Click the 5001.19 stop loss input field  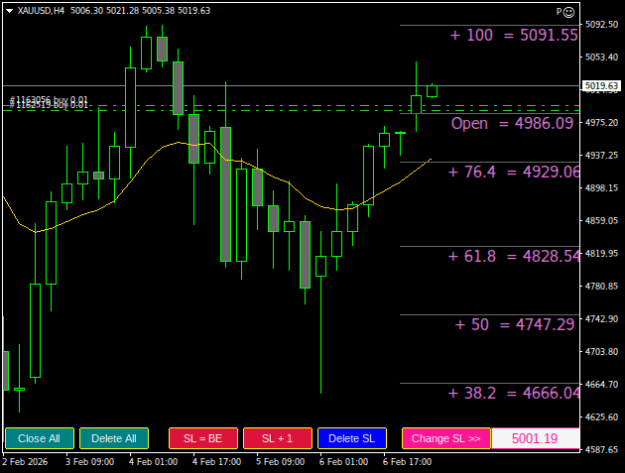(535, 438)
